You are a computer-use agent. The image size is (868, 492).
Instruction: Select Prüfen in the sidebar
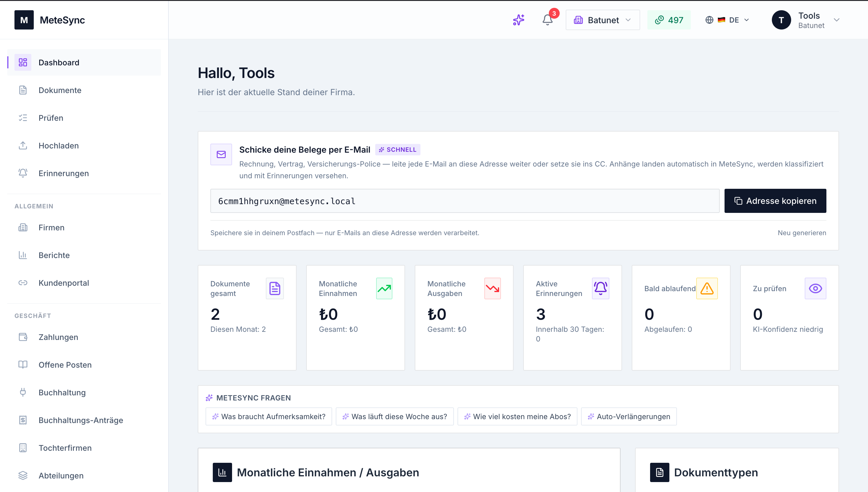point(84,118)
